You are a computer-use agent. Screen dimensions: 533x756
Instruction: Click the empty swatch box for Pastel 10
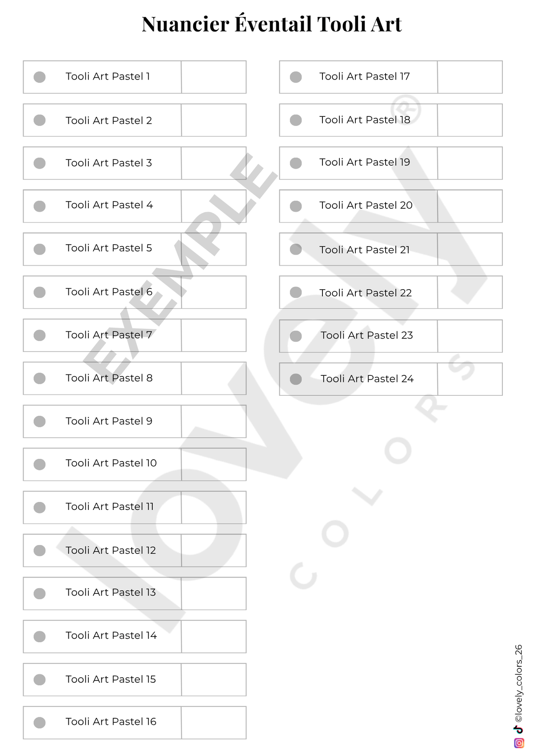(x=214, y=464)
